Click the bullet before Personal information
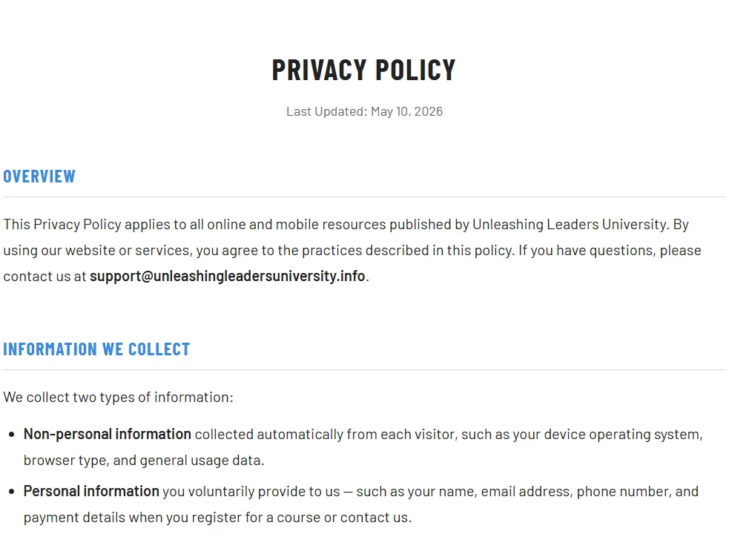Viewport: 729px width, 560px height. 12,492
